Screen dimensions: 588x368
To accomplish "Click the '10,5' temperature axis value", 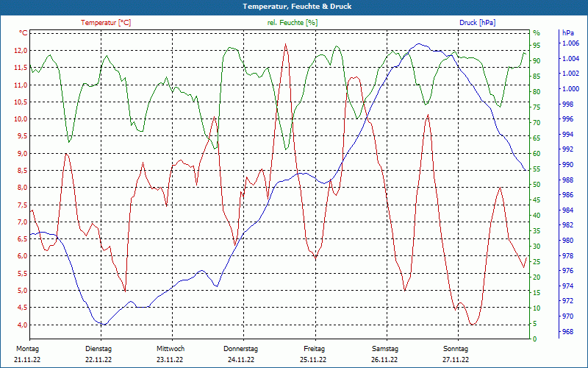I will pos(21,102).
